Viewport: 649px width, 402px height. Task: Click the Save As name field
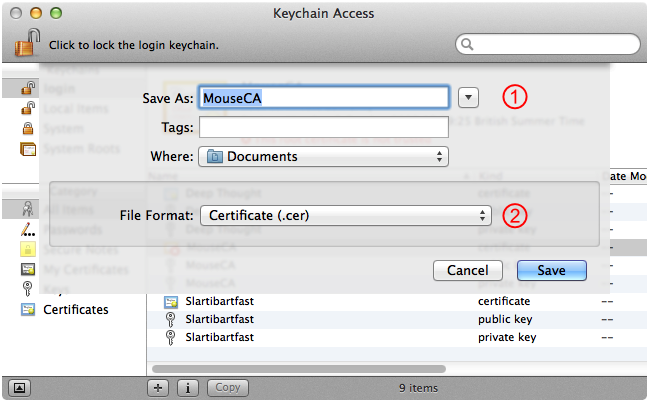324,98
